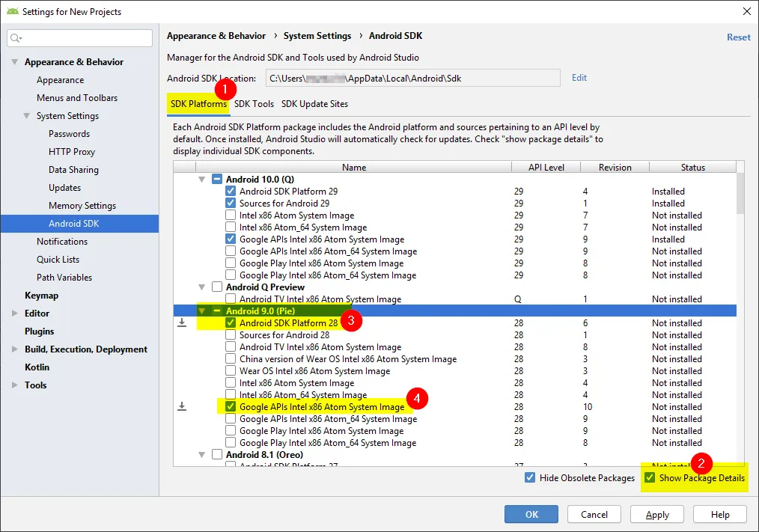Screen dimensions: 759x532
Task: Collapse System Settings tree node
Action: pos(27,116)
